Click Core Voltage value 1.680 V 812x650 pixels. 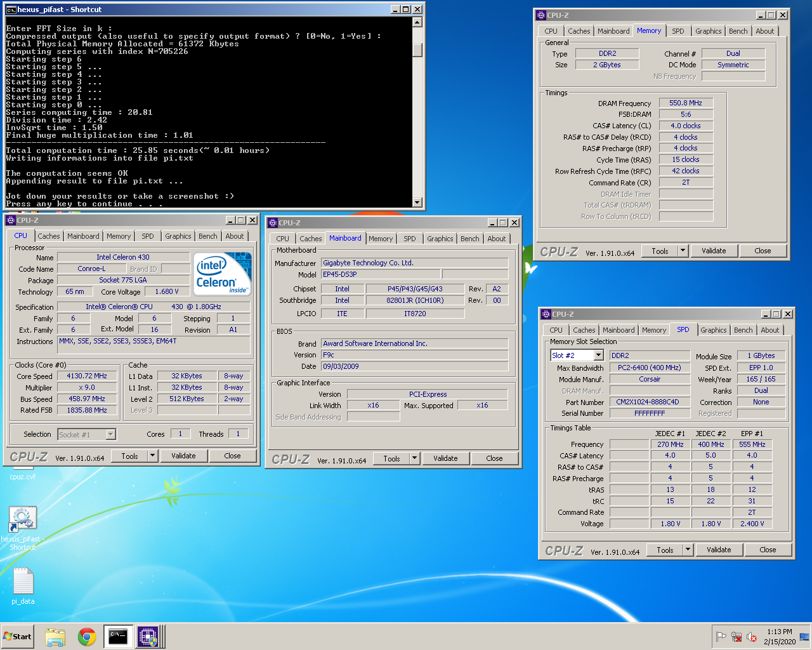167,291
